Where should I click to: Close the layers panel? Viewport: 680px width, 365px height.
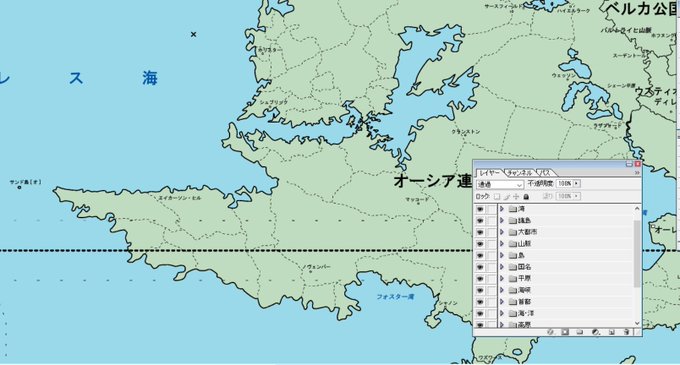(x=638, y=164)
